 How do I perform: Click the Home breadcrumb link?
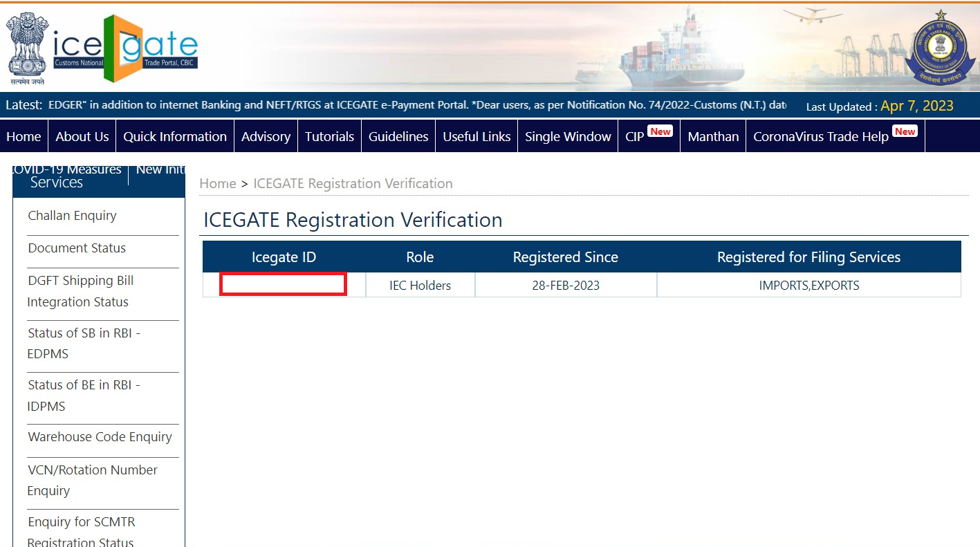pyautogui.click(x=217, y=183)
